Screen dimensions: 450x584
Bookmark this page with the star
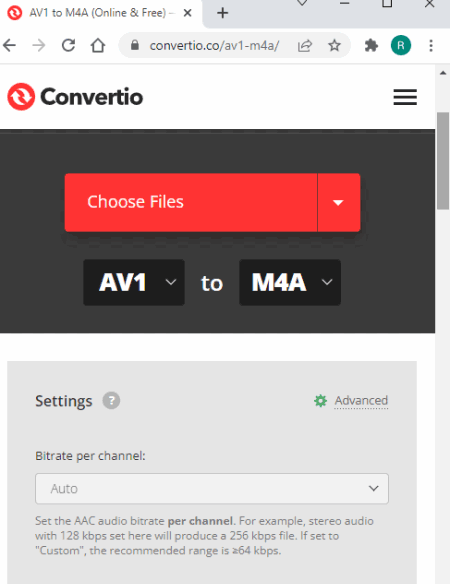coord(334,45)
